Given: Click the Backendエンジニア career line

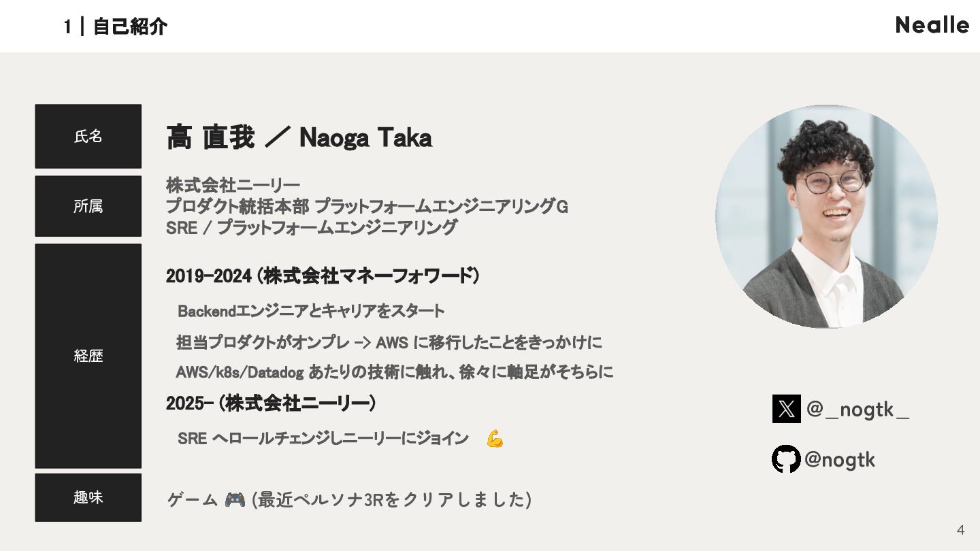Looking at the screenshot, I should pyautogui.click(x=311, y=311).
